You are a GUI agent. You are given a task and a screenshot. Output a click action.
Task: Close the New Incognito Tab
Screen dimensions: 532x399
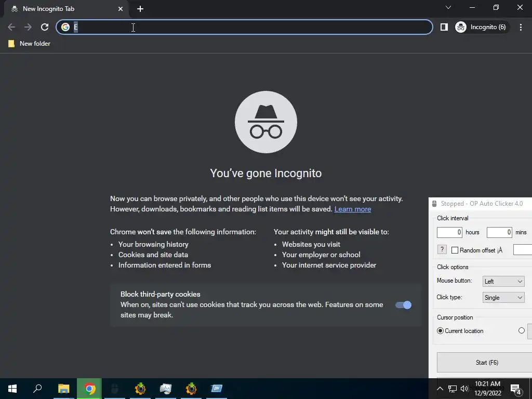pyautogui.click(x=121, y=9)
